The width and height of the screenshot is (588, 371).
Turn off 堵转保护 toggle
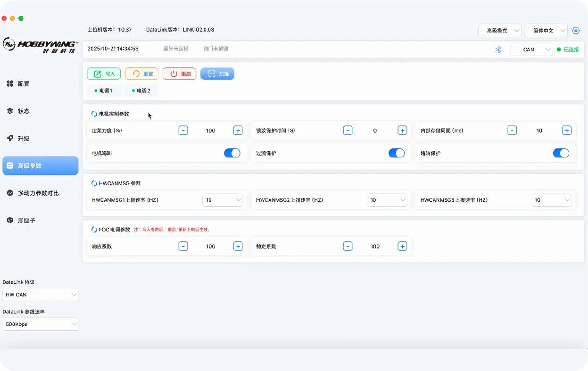561,153
